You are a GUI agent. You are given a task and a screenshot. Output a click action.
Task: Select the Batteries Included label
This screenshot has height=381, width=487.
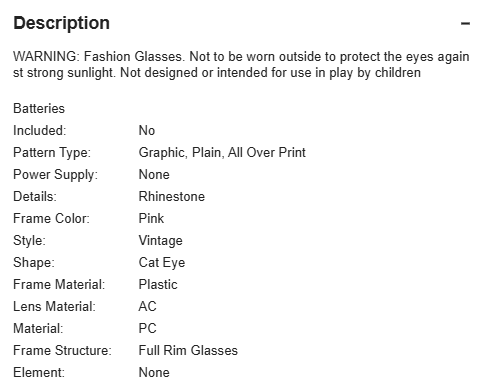point(39,119)
